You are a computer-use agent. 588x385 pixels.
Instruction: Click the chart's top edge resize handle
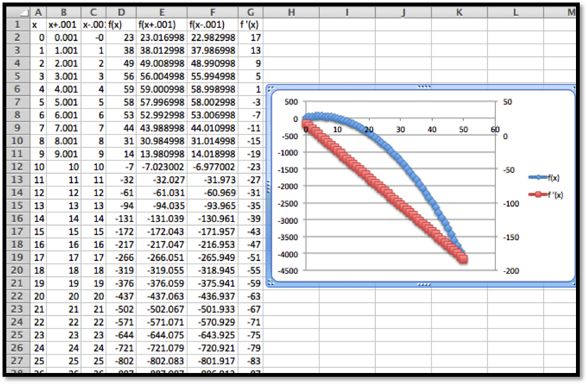[423, 88]
